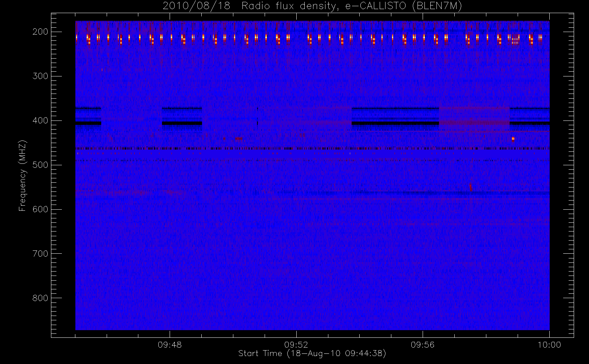Click the 09:48 time tick label
Screen dimensions: 589x364
170,345
